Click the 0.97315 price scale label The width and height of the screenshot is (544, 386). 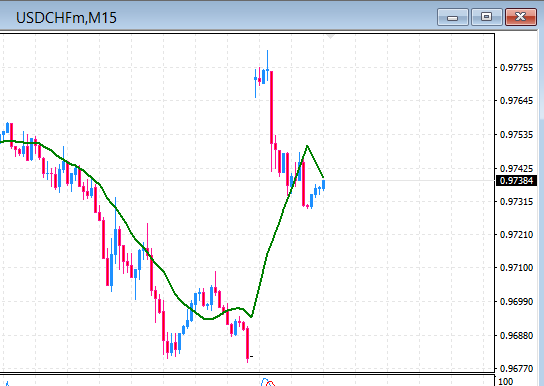point(516,201)
